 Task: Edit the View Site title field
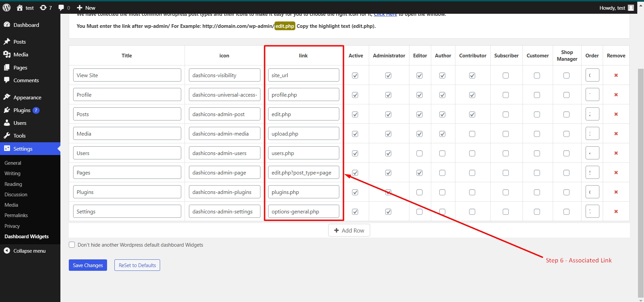tap(127, 75)
